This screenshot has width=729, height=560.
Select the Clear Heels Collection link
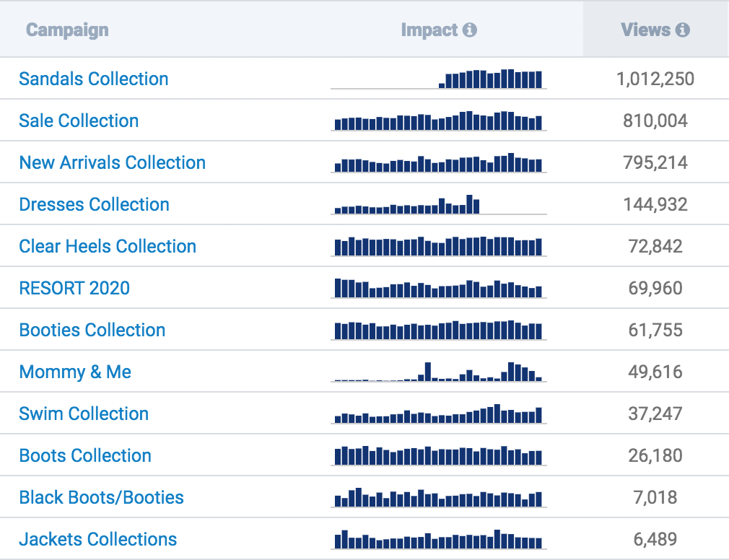(108, 246)
